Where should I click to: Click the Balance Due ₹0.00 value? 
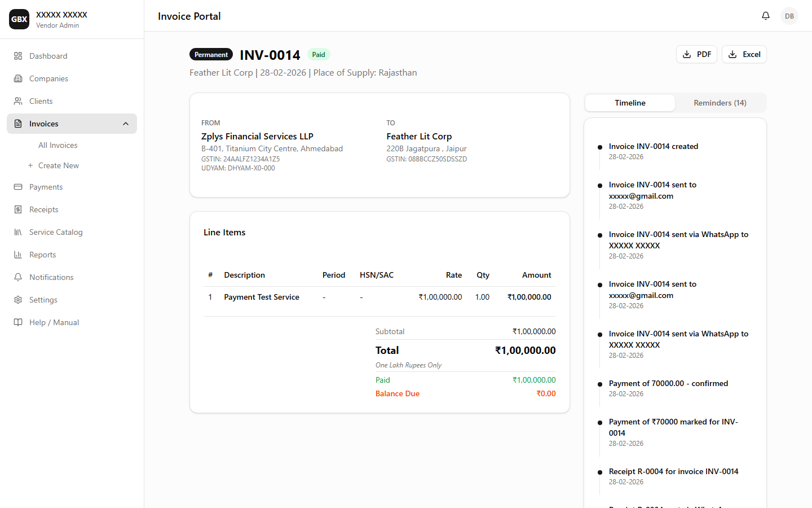click(546, 393)
